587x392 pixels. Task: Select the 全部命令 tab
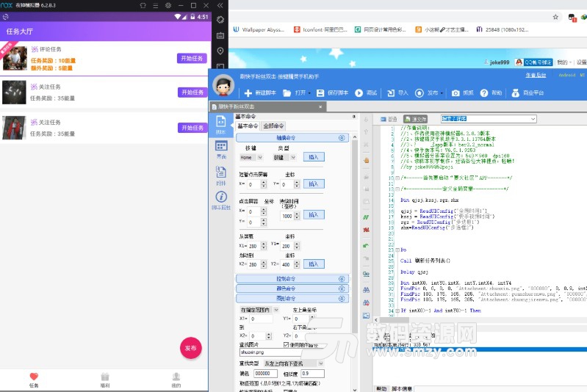(273, 126)
